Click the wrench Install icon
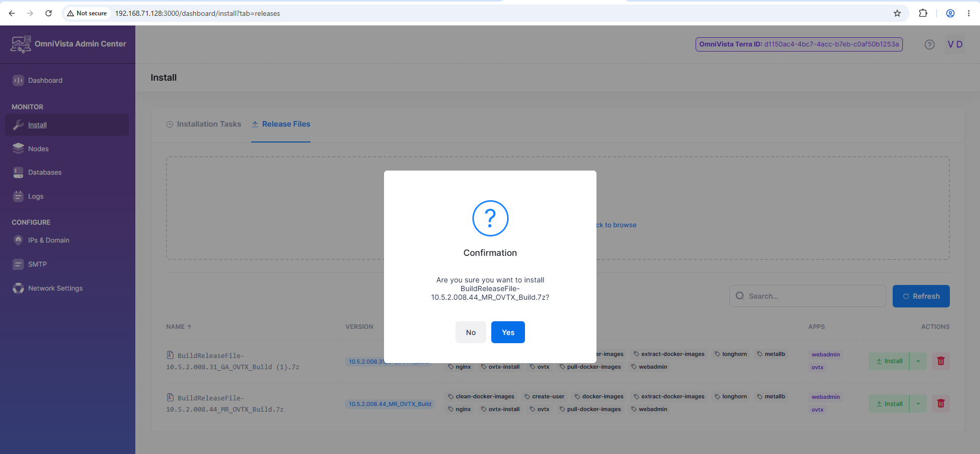The height and width of the screenshot is (454, 980). click(18, 125)
